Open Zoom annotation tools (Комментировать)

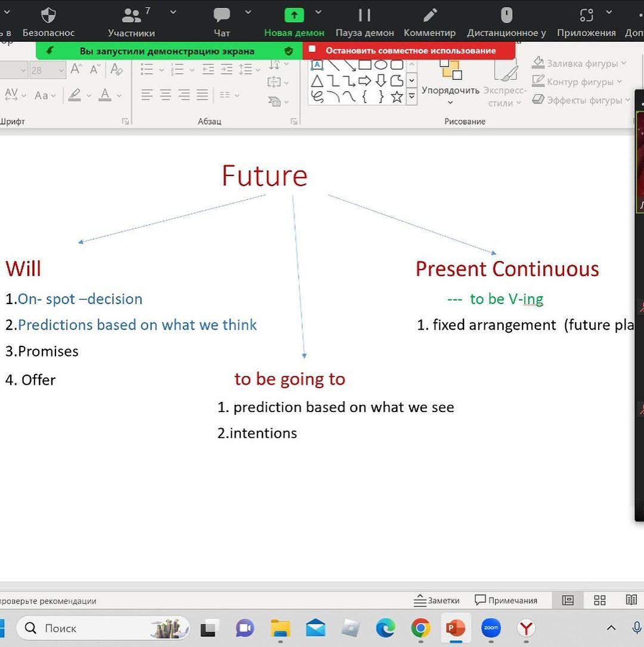[x=429, y=21]
